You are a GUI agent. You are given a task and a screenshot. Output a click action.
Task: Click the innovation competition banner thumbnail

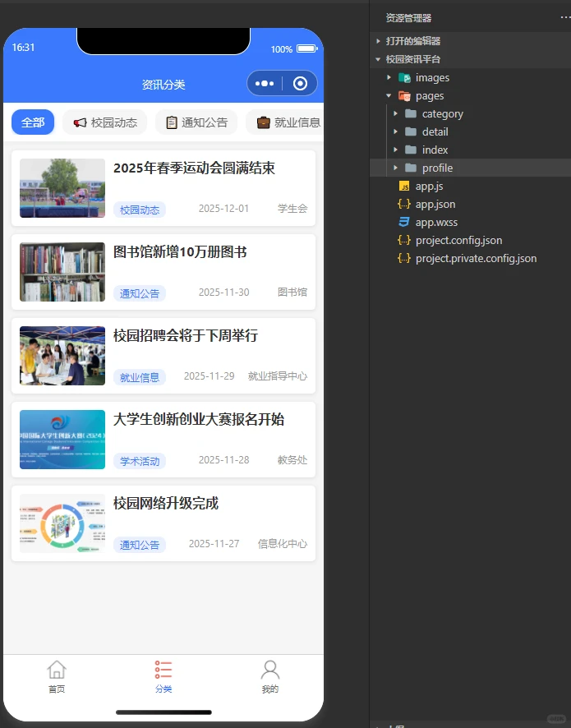click(x=62, y=440)
